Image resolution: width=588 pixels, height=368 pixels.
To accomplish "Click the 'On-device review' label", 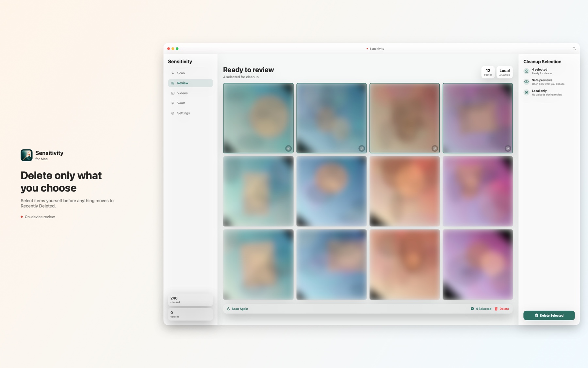I will pos(40,217).
